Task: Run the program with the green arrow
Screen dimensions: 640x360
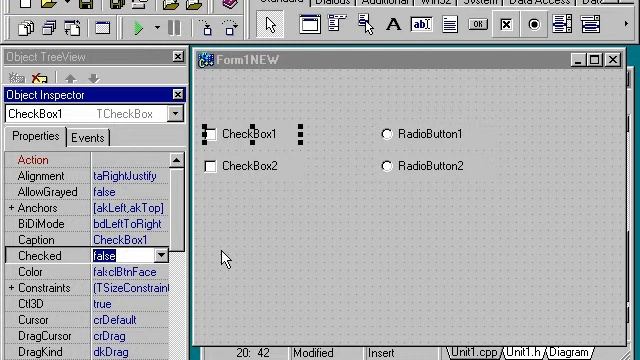Action: click(x=139, y=28)
